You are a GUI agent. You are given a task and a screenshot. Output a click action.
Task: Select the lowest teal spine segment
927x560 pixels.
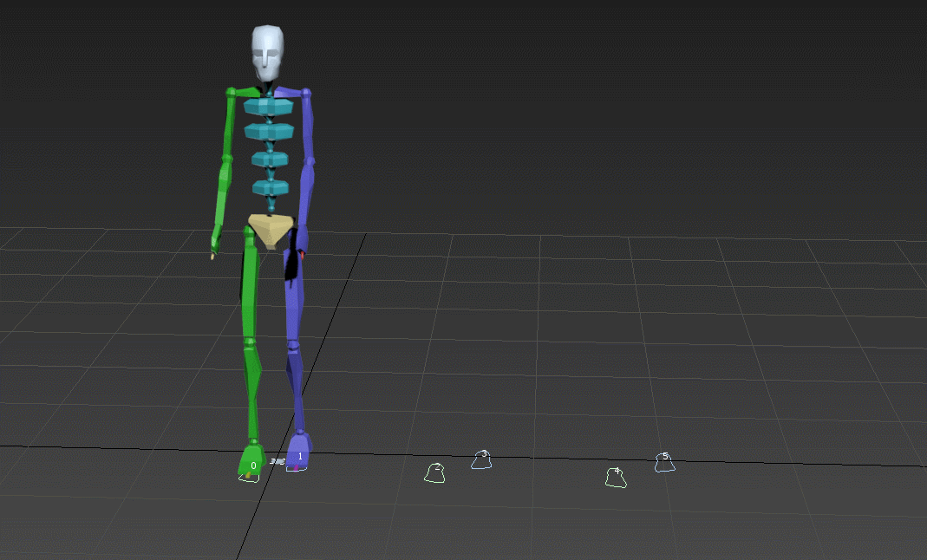[271, 188]
